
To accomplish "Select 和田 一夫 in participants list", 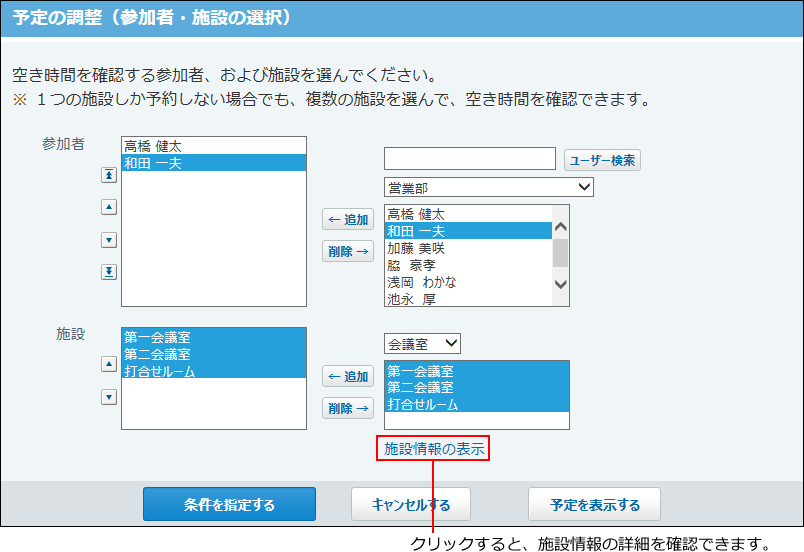I will 214,163.
